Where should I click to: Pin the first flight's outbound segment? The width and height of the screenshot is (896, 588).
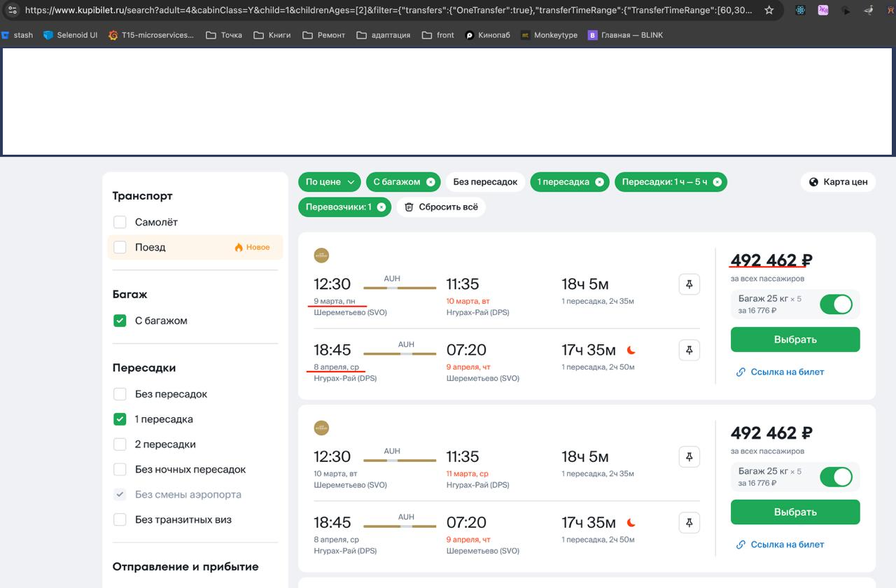689,284
